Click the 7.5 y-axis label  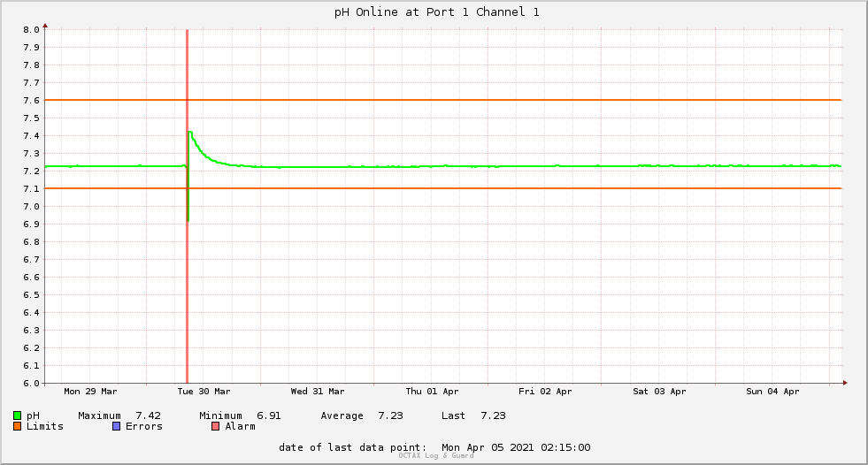32,118
